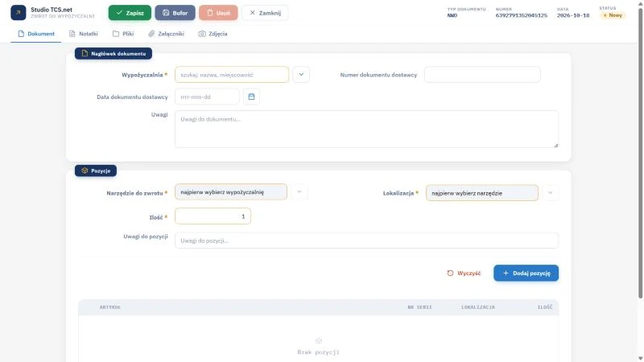The width and height of the screenshot is (644, 362).
Task: Click the Data dokumentu dostawcy date field
Action: 207,97
